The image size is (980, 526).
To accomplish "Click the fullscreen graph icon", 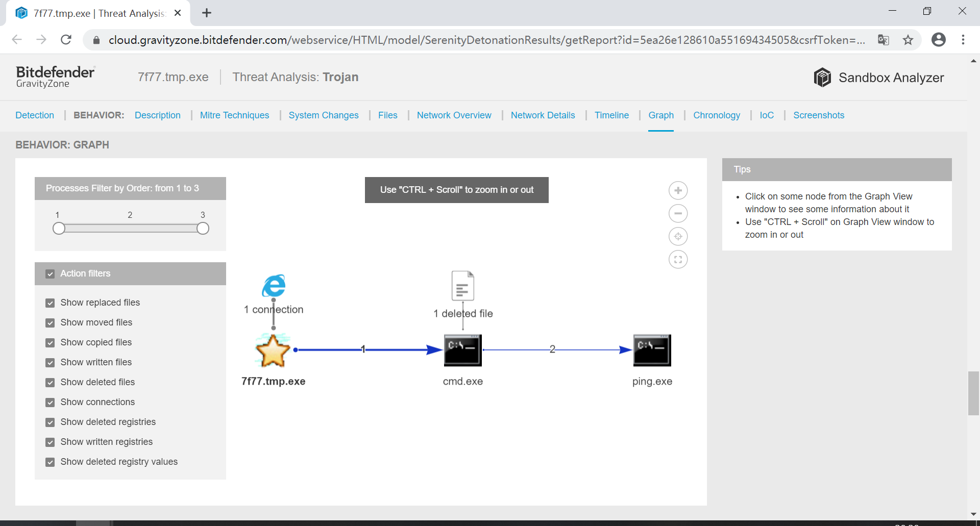I will (678, 259).
